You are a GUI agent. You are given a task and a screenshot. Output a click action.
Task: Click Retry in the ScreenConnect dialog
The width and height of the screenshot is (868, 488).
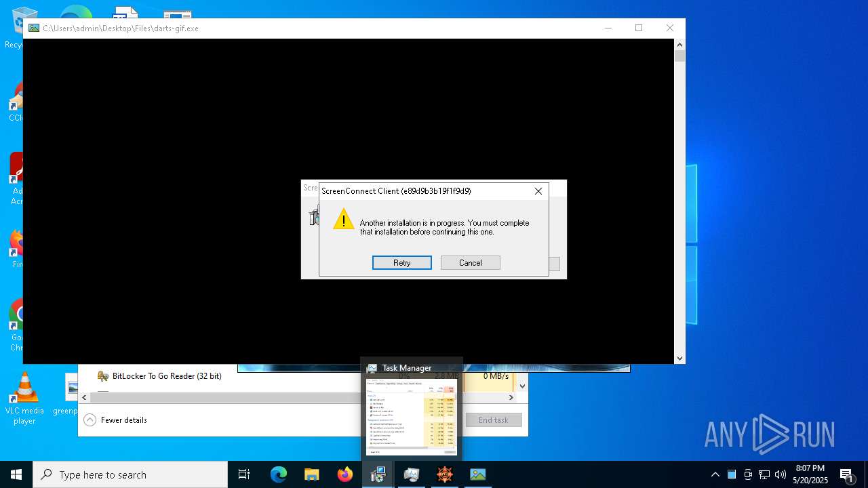pyautogui.click(x=401, y=263)
